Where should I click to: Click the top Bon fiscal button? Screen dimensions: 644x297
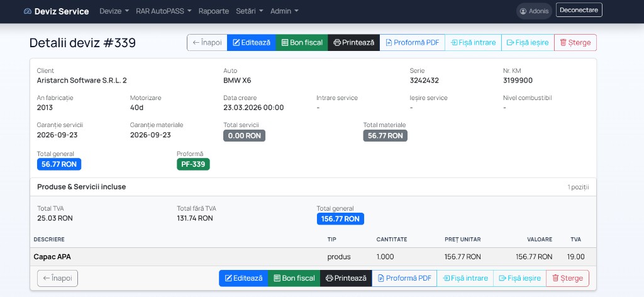pyautogui.click(x=302, y=42)
